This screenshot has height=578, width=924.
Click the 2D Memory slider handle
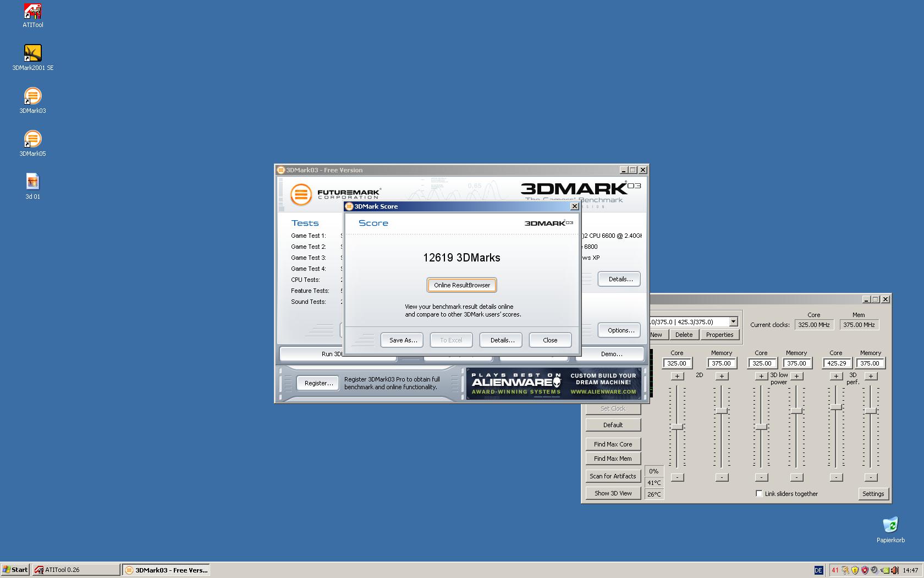point(722,411)
